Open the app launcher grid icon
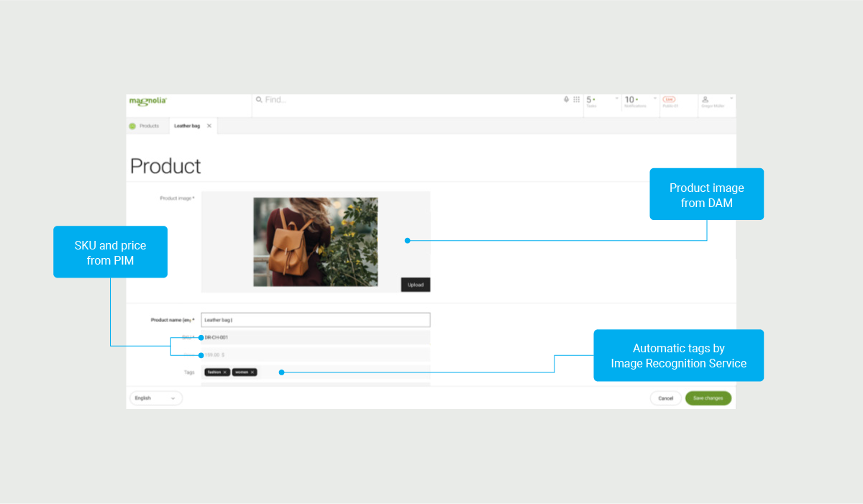 576,98
